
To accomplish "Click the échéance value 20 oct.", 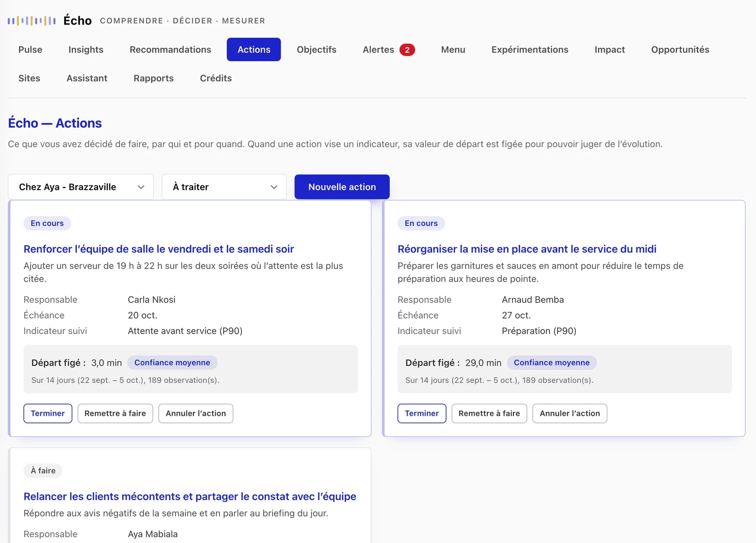I will pyautogui.click(x=142, y=315).
